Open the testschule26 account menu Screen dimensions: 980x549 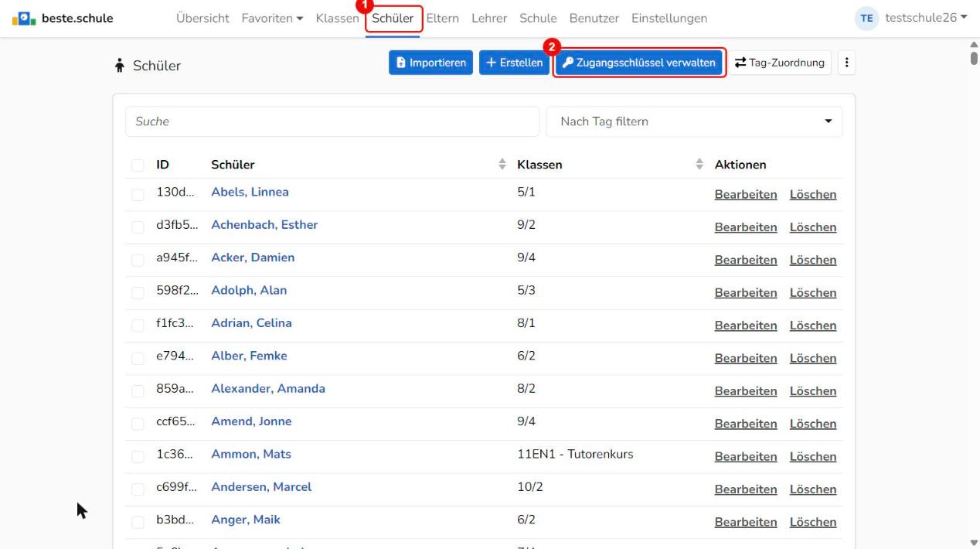pos(926,19)
